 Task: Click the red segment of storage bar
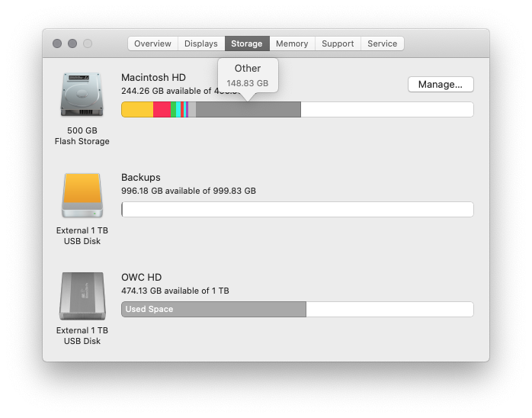[162, 110]
